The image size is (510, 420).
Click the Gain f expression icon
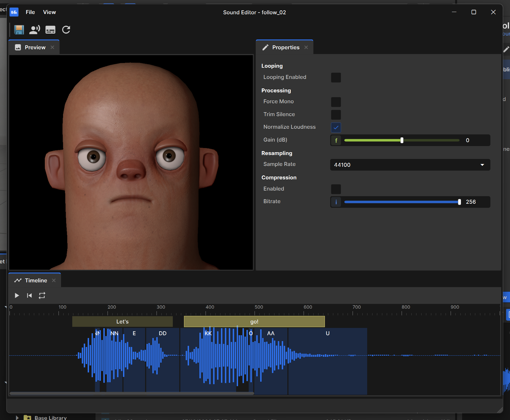336,140
